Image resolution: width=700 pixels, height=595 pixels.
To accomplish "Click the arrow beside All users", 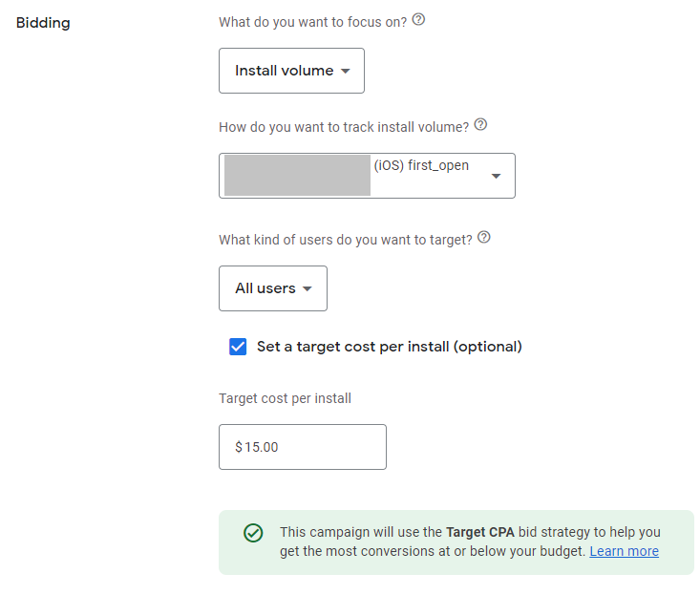I will [308, 288].
